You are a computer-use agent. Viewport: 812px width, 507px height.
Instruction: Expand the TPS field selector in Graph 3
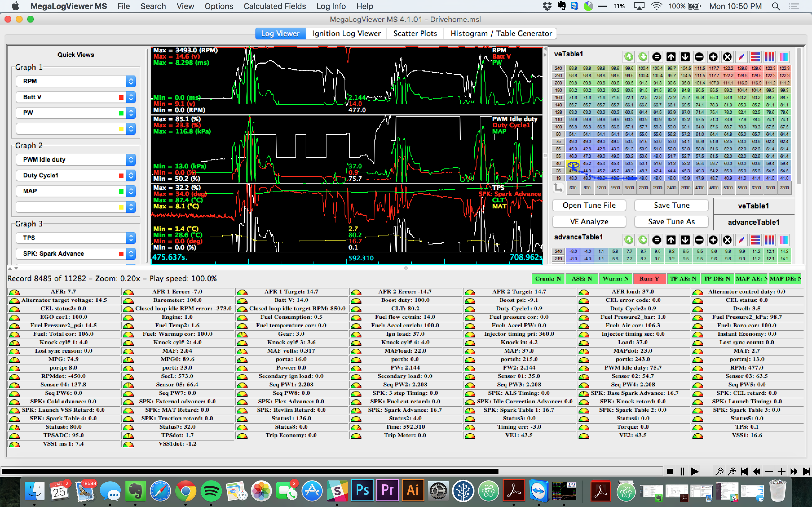[131, 238]
